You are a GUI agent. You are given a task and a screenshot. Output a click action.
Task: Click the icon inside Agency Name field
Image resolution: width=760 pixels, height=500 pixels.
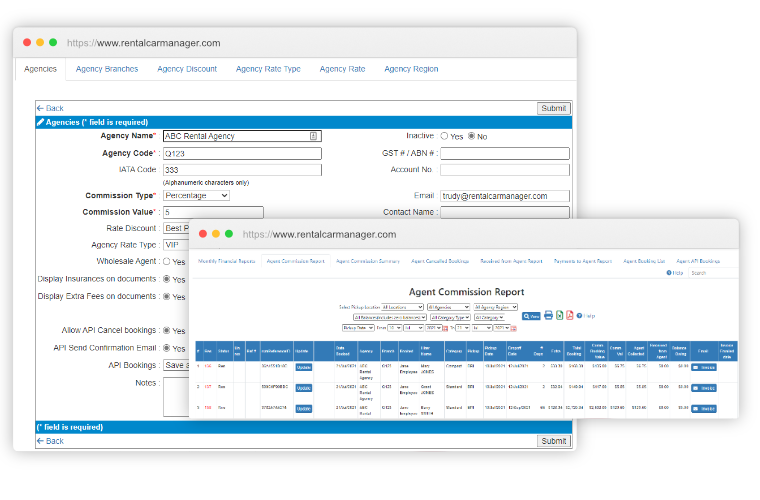[314, 136]
